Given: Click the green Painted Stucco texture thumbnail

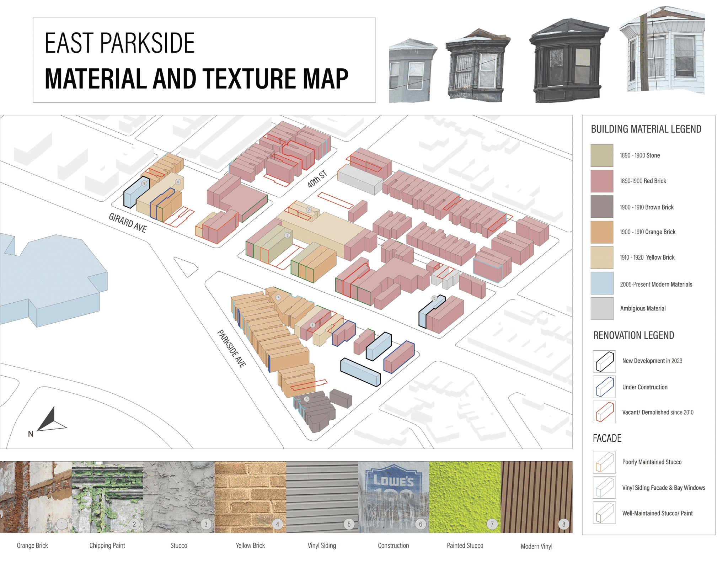Looking at the screenshot, I should coord(465,497).
